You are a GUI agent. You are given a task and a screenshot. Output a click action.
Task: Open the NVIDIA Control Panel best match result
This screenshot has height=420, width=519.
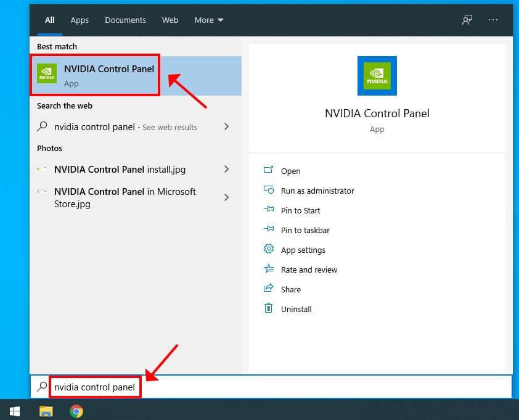[x=136, y=75]
